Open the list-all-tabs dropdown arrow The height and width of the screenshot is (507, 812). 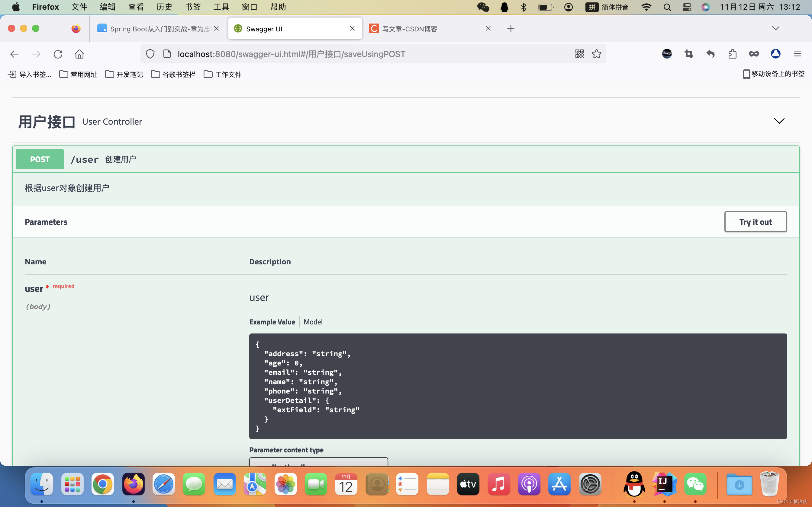tap(776, 28)
